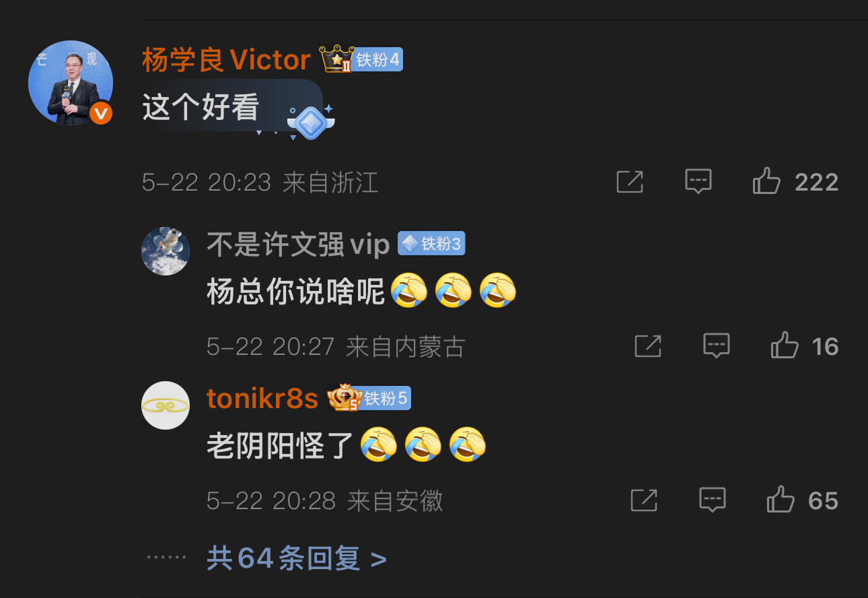Share 不是许文强vip's reply
Screen dimensions: 868x598
click(x=648, y=346)
